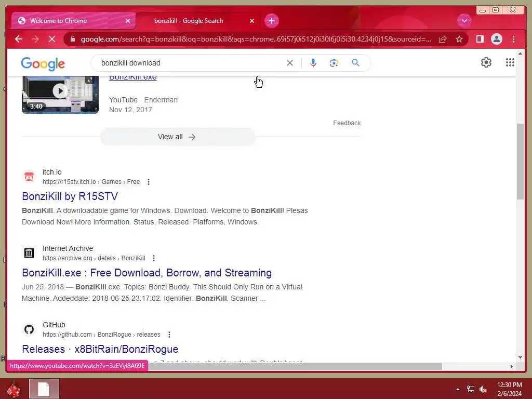
Task: Open the Chrome profile avatar
Action: pos(496,39)
